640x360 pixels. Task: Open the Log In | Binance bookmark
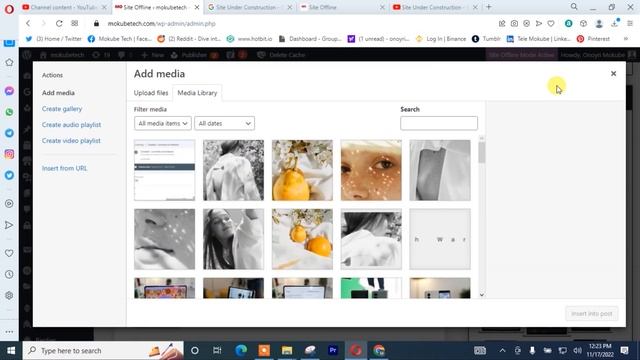[x=441, y=39]
